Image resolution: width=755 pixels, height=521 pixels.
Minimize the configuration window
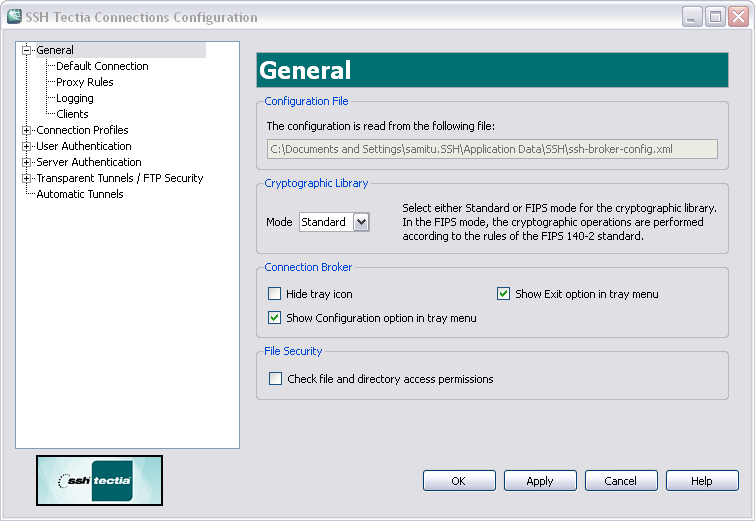click(x=692, y=17)
